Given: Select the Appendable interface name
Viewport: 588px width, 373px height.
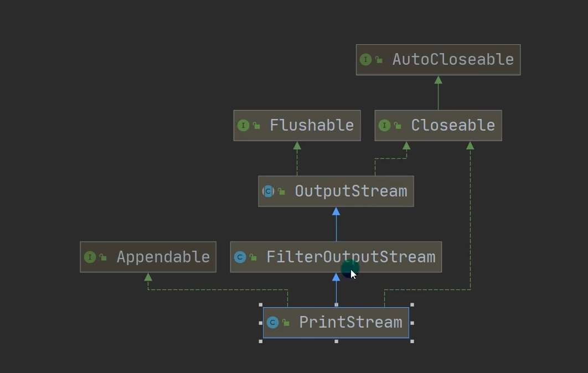Looking at the screenshot, I should (163, 257).
